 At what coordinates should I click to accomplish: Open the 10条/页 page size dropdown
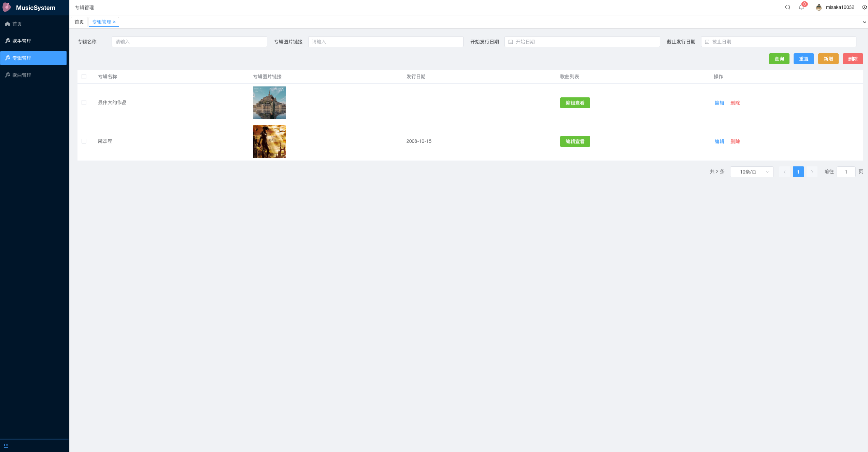click(752, 172)
